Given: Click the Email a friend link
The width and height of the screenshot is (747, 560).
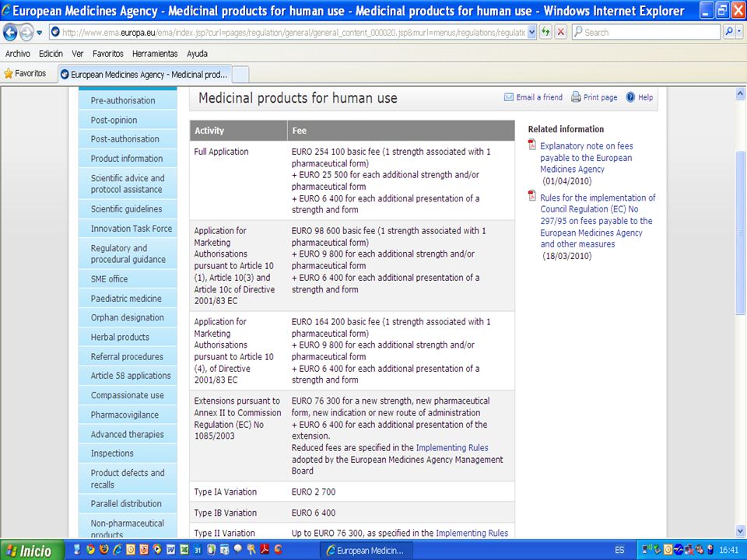Looking at the screenshot, I should coord(539,97).
